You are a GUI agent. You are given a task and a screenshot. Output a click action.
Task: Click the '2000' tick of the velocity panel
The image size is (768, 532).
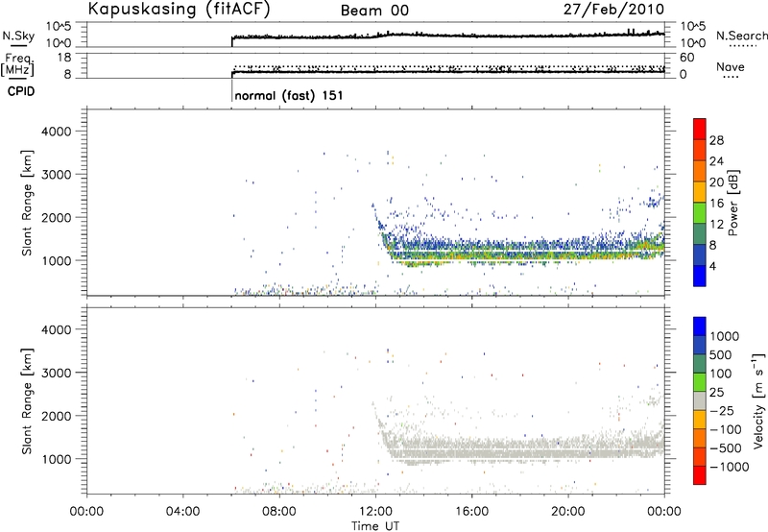pyautogui.click(x=57, y=416)
